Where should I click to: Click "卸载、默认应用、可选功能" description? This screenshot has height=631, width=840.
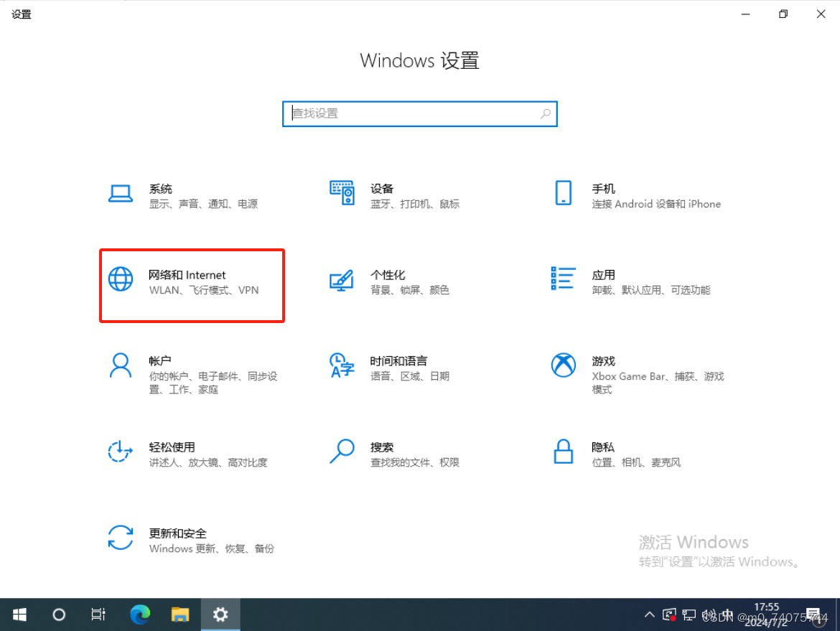651,290
